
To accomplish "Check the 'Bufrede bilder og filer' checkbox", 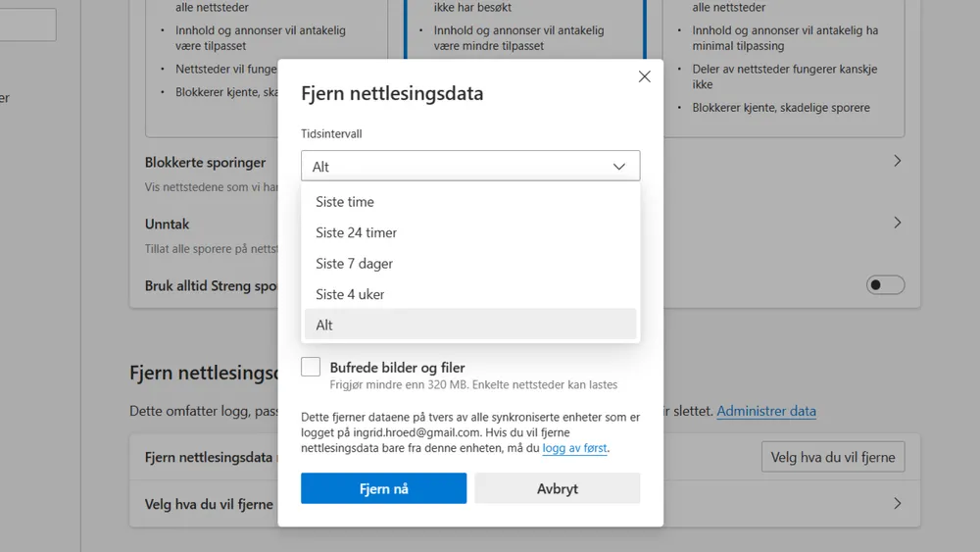I will point(311,368).
